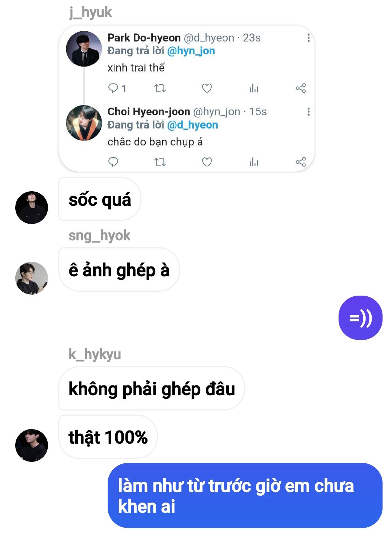Image resolution: width=392 pixels, height=536 pixels.
Task: Like Park Do-hyeon's tweet with the heart
Action: (207, 88)
